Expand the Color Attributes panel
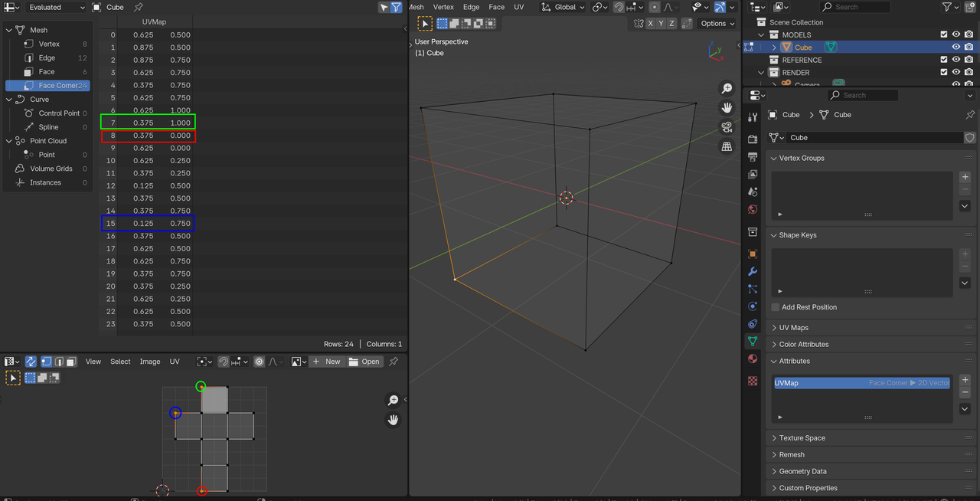The height and width of the screenshot is (501, 980). pyautogui.click(x=774, y=345)
